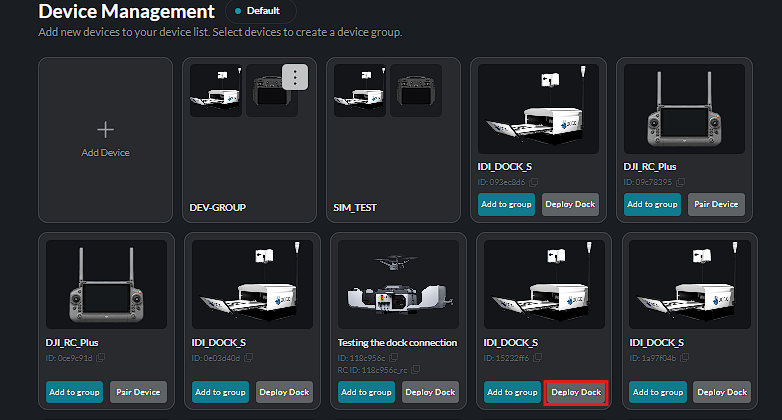Deploy Dock for device 093ec8d6
This screenshot has width=782, height=420.
[570, 205]
